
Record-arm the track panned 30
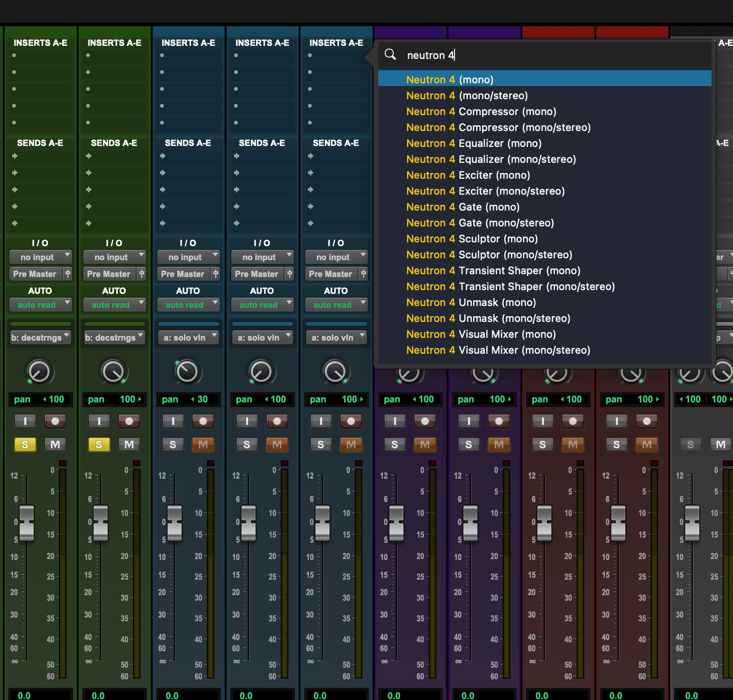tap(203, 421)
